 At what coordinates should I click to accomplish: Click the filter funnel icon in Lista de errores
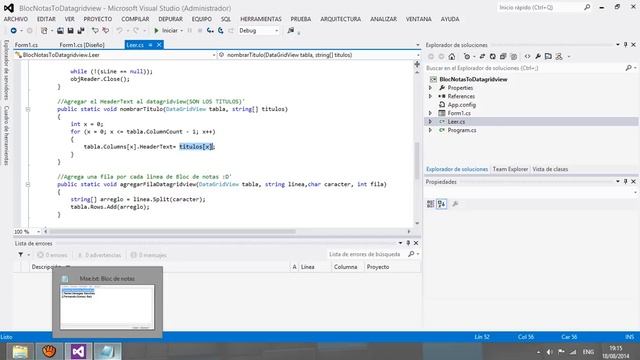pyautogui.click(x=20, y=255)
